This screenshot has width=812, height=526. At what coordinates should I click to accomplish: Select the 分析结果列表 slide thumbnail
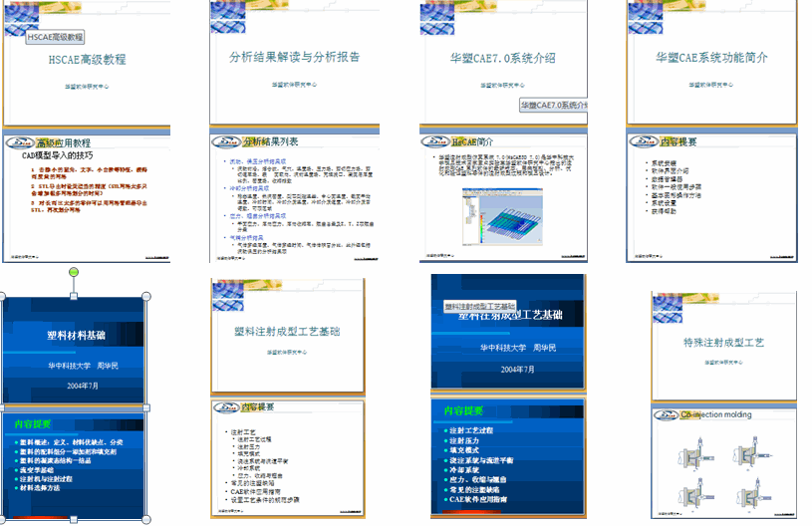(x=294, y=198)
